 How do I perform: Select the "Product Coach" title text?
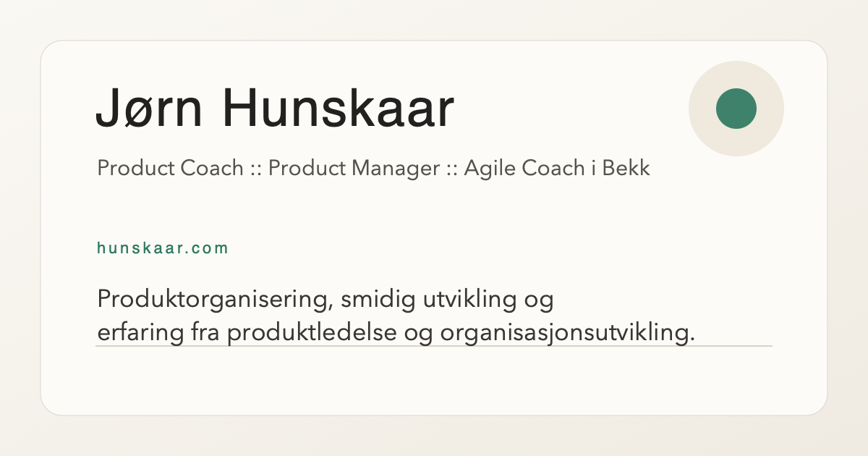click(170, 169)
